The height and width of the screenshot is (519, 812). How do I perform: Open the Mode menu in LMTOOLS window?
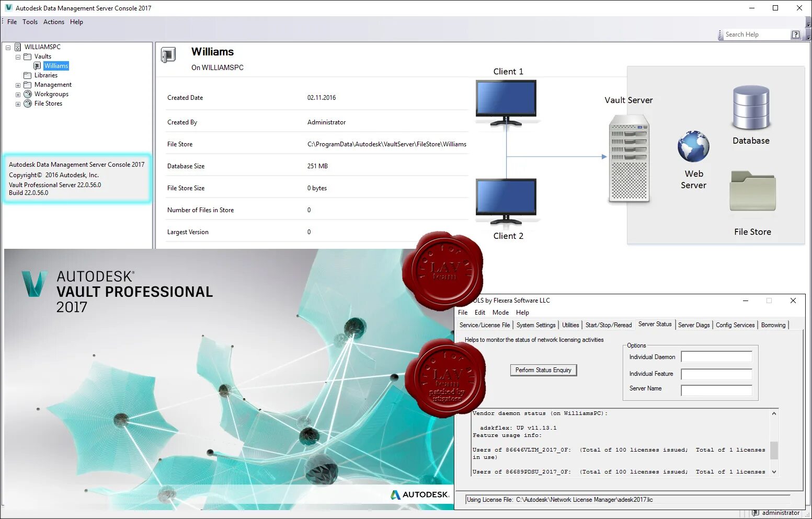pos(500,313)
